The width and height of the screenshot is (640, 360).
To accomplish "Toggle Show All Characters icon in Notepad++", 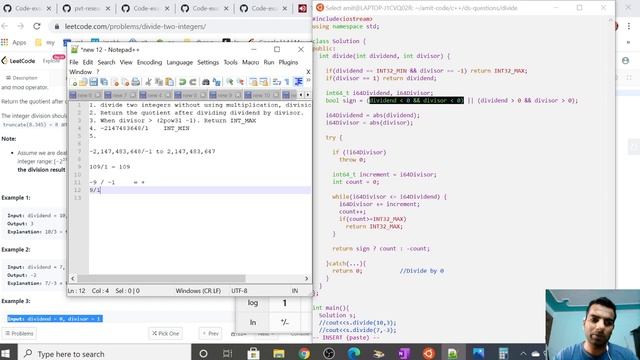I will click(x=287, y=82).
